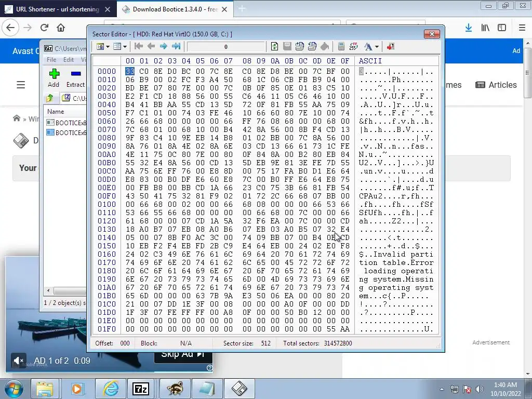Click the backup sectors to file icon
The width and height of the screenshot is (532, 399).
(x=299, y=46)
